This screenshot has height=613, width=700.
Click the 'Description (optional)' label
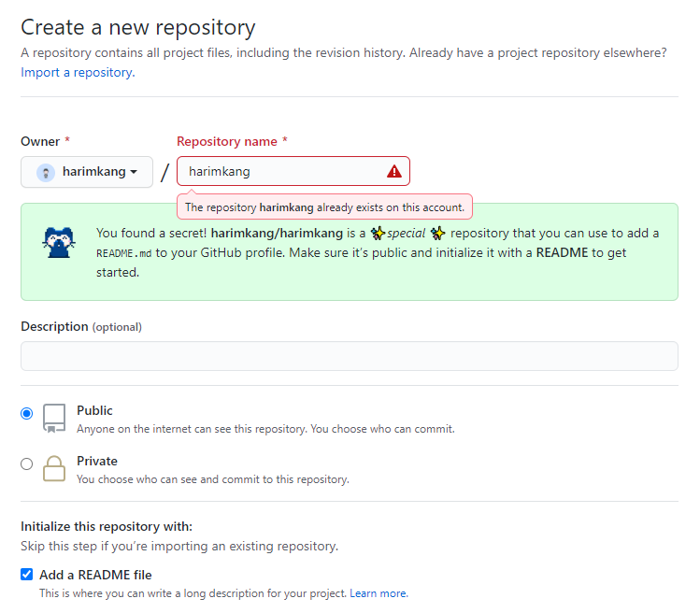(81, 327)
